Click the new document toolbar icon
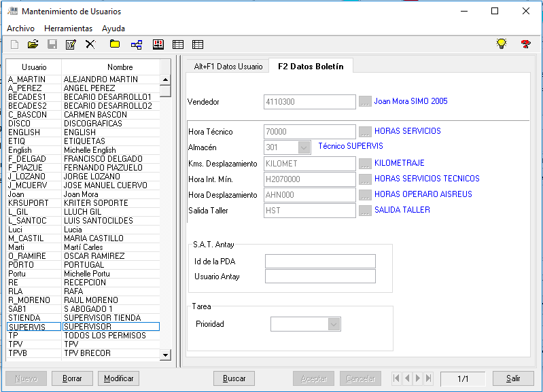The width and height of the screenshot is (543, 392). pos(14,44)
